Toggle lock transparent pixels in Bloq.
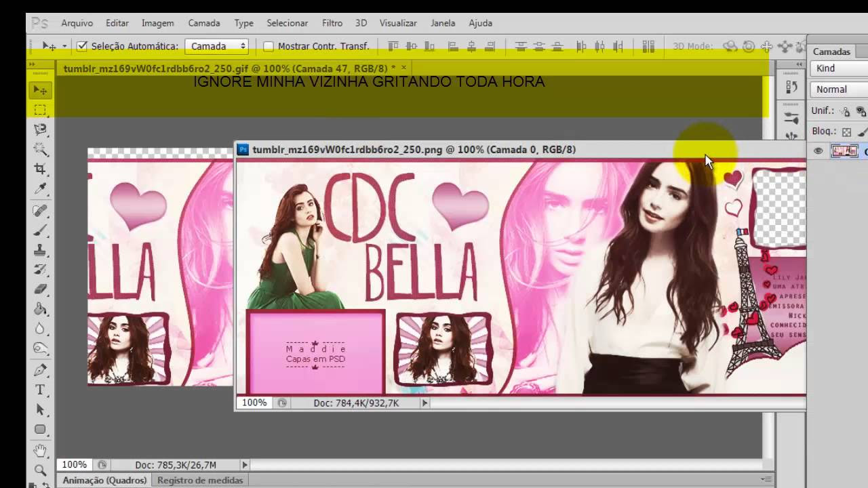The image size is (868, 488). pyautogui.click(x=846, y=131)
